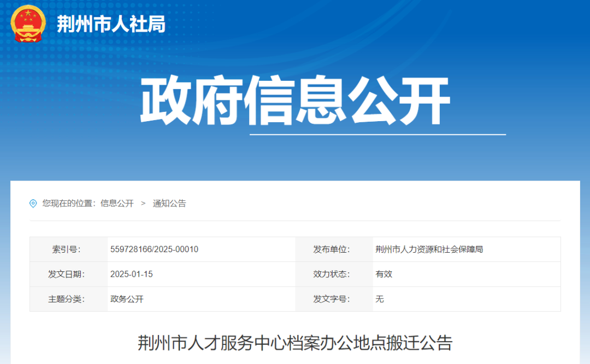Select the date 2025-01-15

(x=132, y=274)
